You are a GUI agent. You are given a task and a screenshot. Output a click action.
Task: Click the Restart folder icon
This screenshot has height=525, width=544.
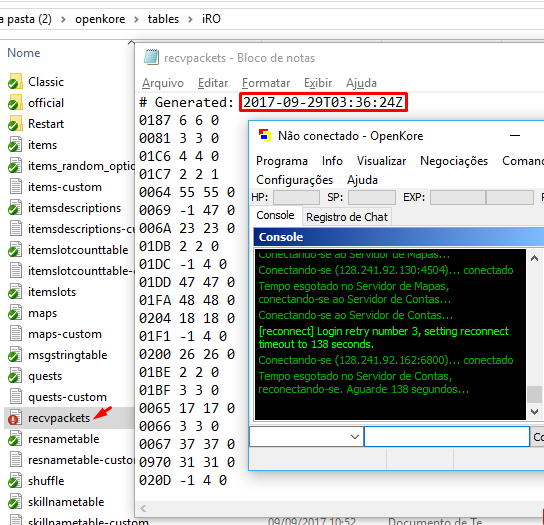(15, 124)
